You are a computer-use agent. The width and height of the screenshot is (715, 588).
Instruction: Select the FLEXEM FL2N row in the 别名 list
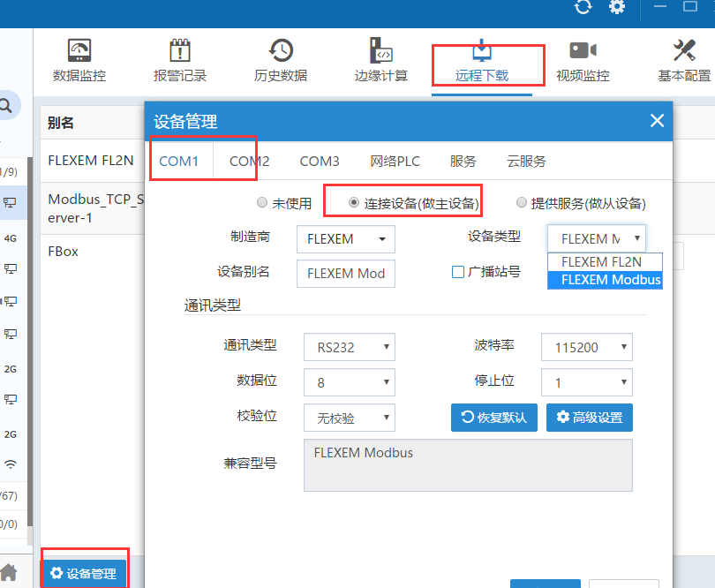pos(92,161)
